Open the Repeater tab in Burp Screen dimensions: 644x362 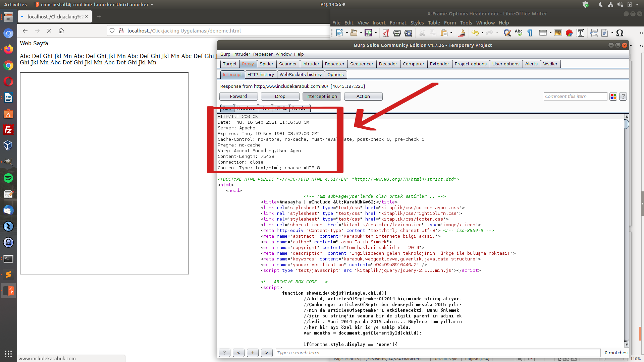[x=334, y=64]
